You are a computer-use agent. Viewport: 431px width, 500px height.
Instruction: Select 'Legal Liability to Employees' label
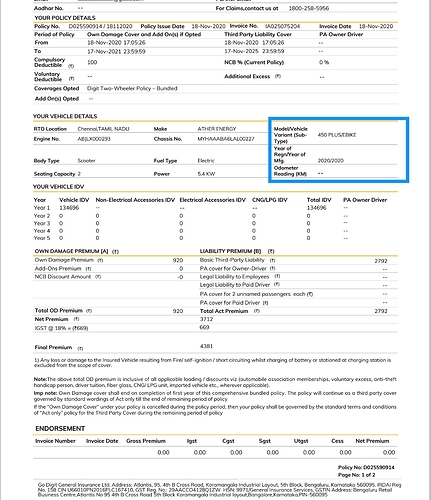tap(234, 277)
